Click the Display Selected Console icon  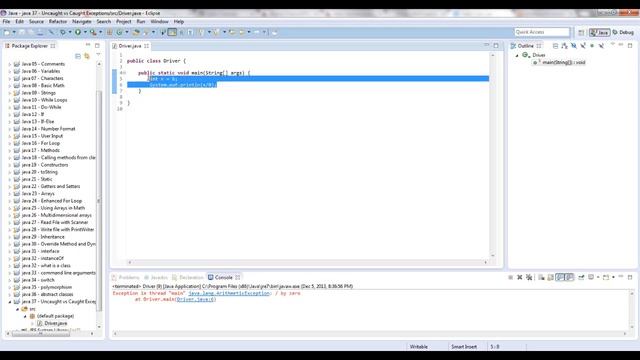tap(591, 278)
